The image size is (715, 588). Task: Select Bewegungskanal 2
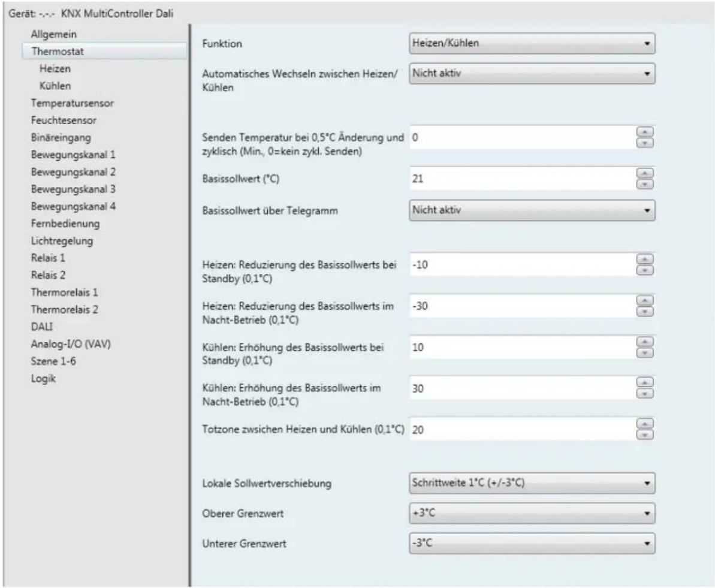[x=73, y=172]
